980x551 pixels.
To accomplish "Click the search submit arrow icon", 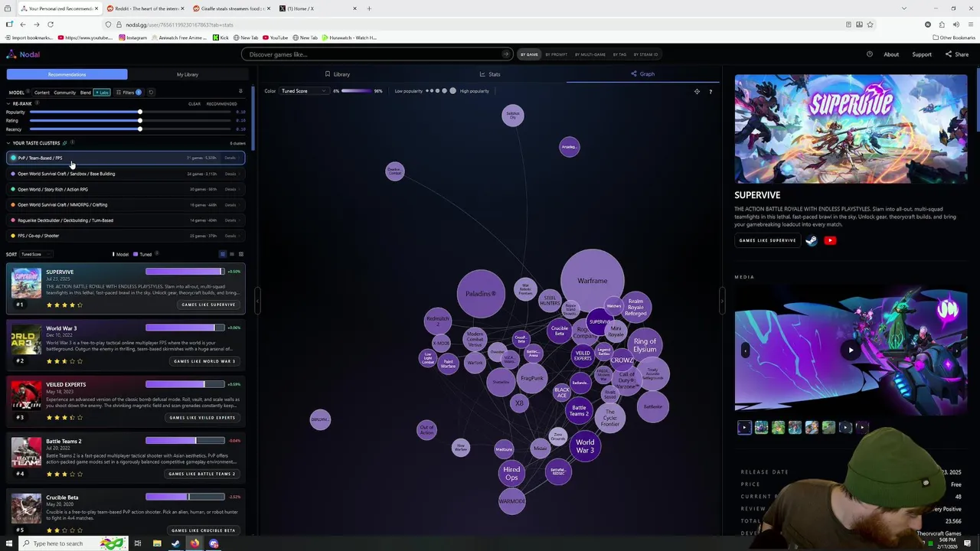I will pos(505,54).
